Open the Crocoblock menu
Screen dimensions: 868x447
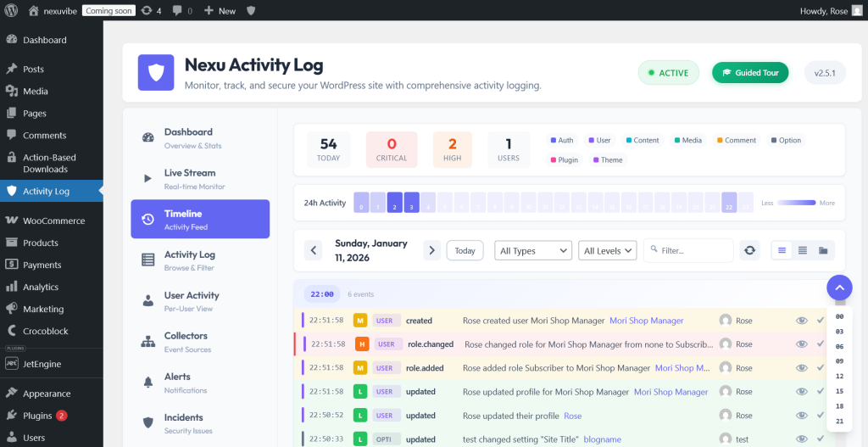(x=52, y=332)
